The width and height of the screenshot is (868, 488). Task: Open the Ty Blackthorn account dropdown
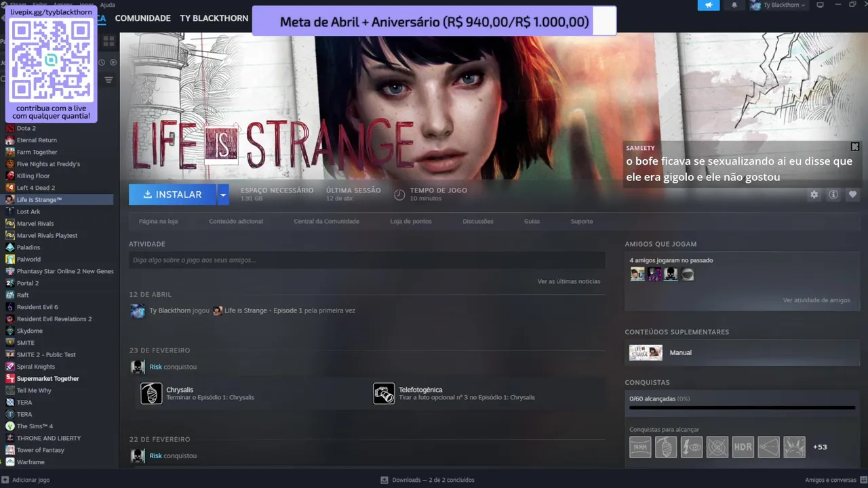pos(778,5)
